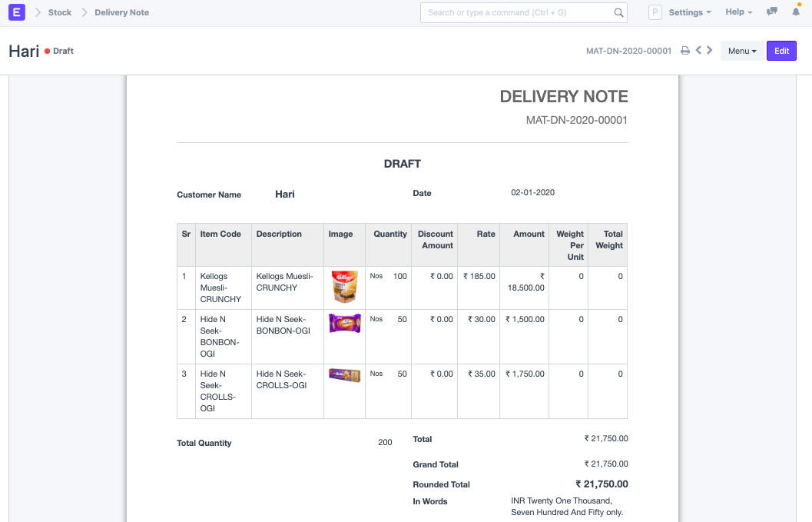Open the Menu dropdown button
This screenshot has width=812, height=522.
[x=742, y=51]
